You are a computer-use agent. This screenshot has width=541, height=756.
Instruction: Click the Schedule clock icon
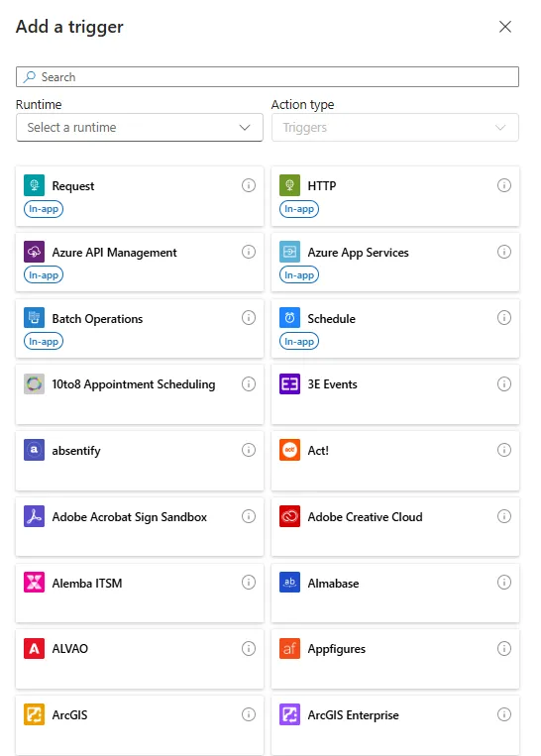click(x=289, y=318)
